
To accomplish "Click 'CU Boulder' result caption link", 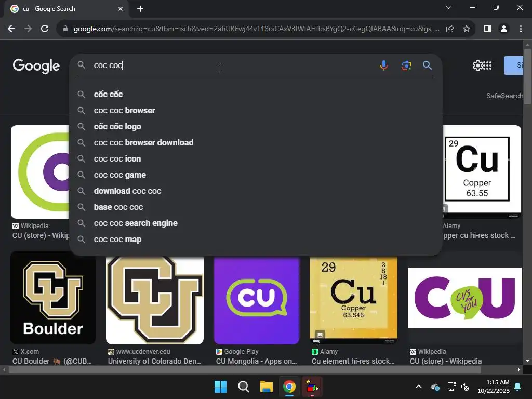I will point(52,361).
